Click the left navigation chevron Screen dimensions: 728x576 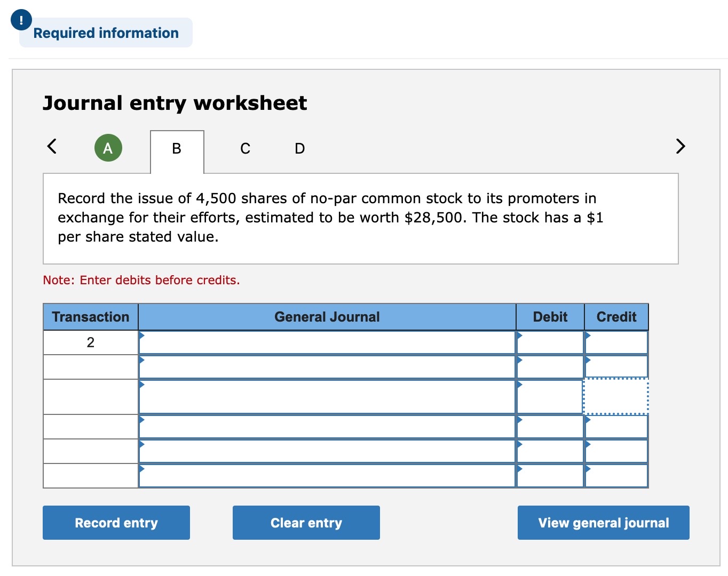click(51, 147)
